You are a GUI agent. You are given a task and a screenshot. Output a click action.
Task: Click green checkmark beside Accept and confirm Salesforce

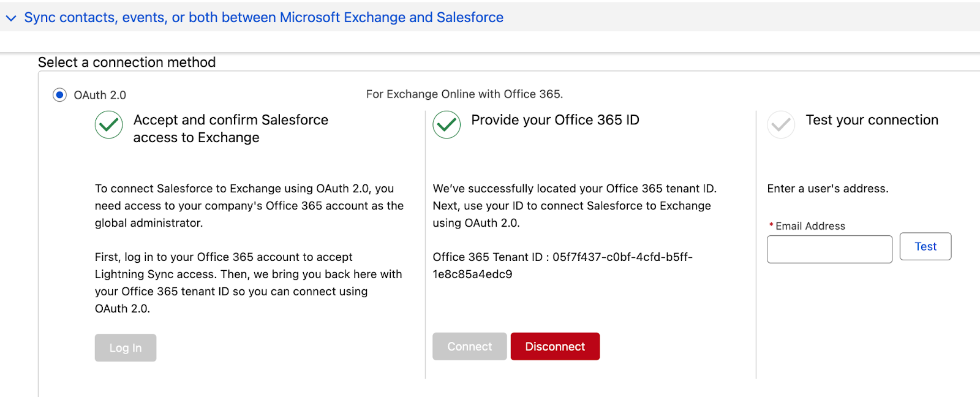pos(109,125)
